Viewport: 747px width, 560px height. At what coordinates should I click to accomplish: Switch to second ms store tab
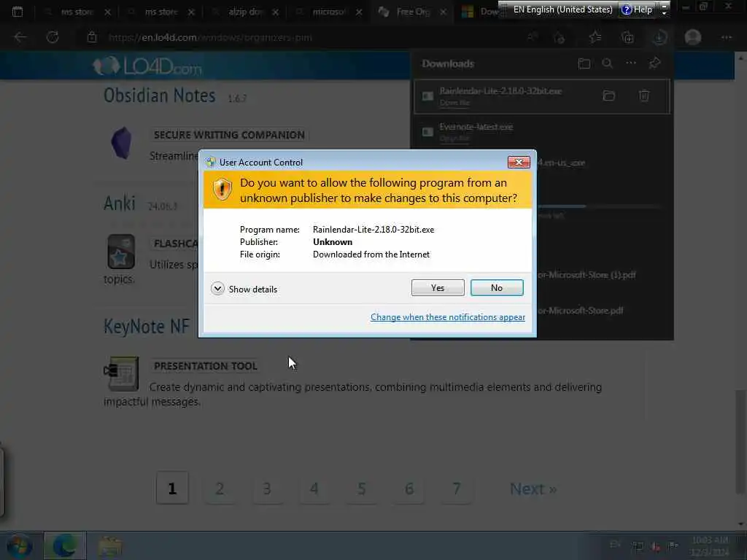click(160, 12)
